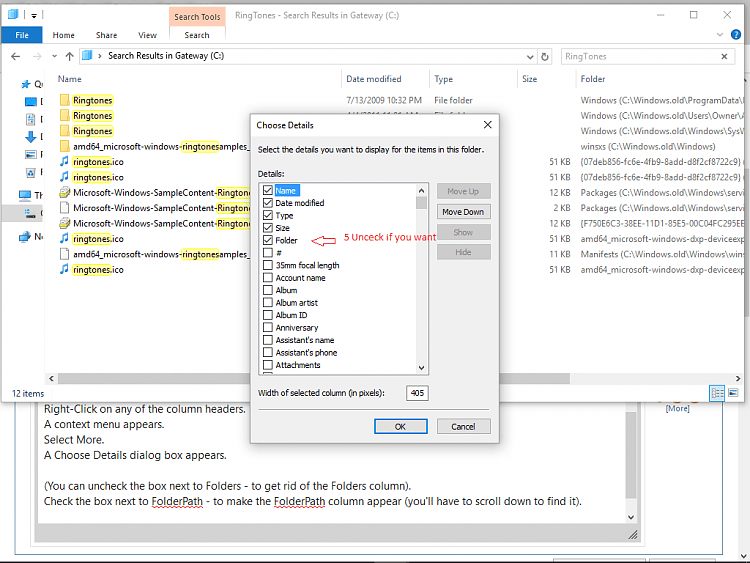Click OK in Choose Details
Screen dimensions: 750x563
pos(400,426)
